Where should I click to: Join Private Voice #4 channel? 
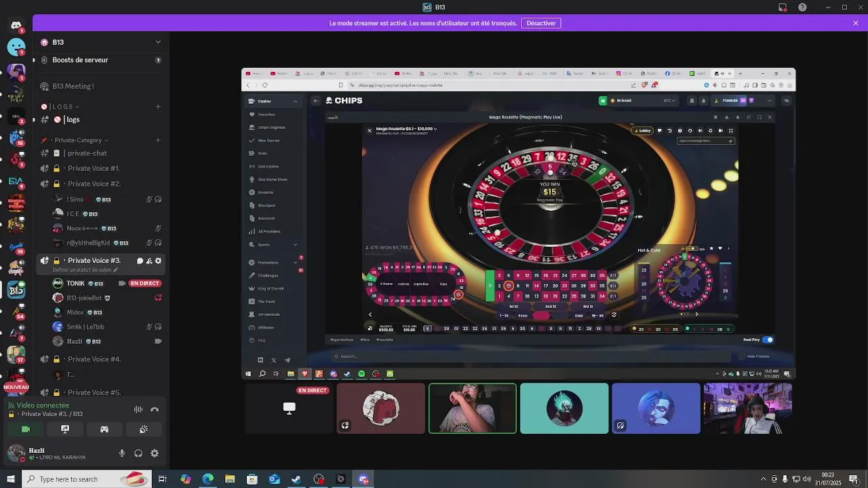tap(100, 359)
